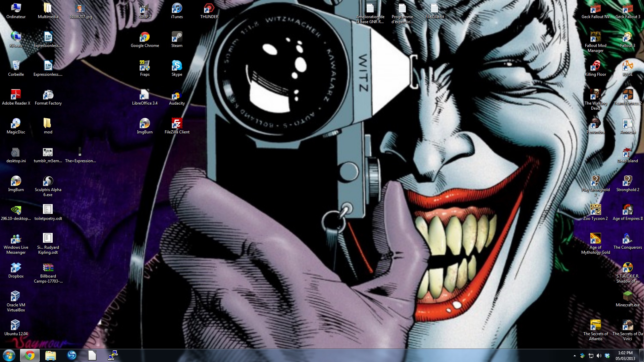This screenshot has width=644, height=362.
Task: Launch the Fallout 3 game shortcut
Action: click(x=628, y=40)
